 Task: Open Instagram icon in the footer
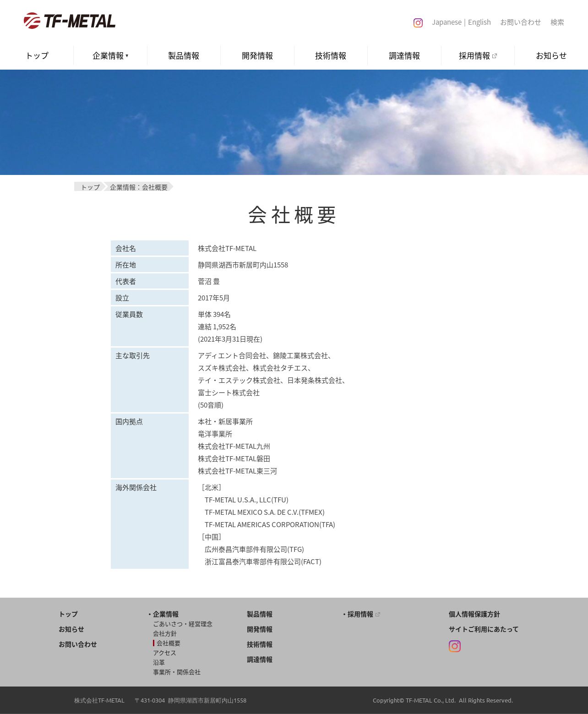(x=455, y=646)
